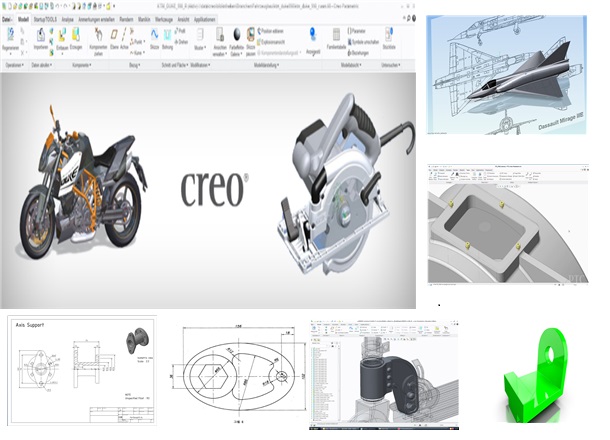
Task: Switch to the Rendern tab
Action: pyautogui.click(x=126, y=19)
